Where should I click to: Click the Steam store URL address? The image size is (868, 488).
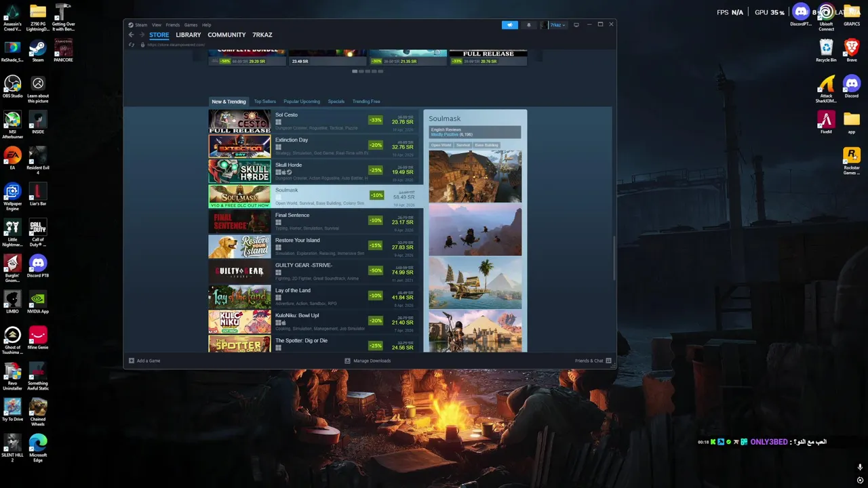176,45
